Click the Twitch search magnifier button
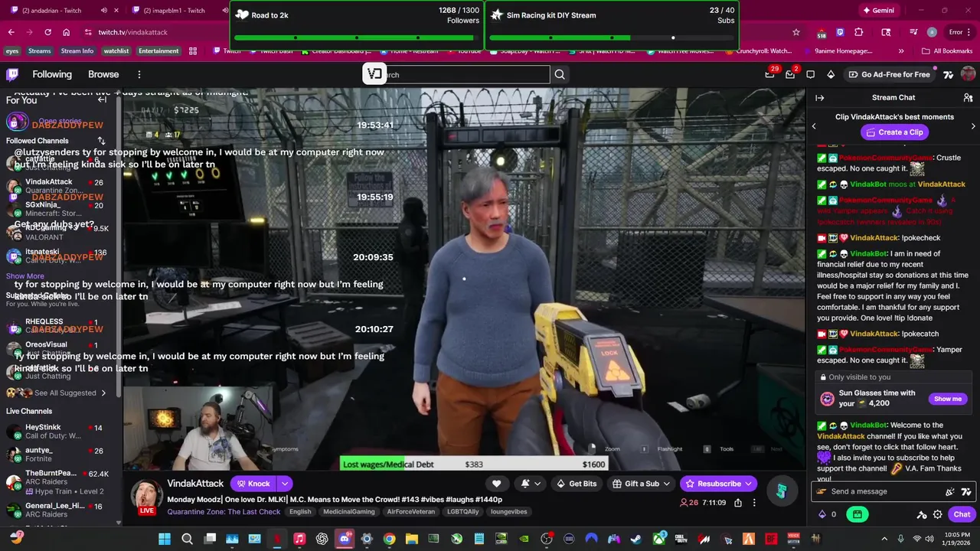980x551 pixels. pos(560,74)
